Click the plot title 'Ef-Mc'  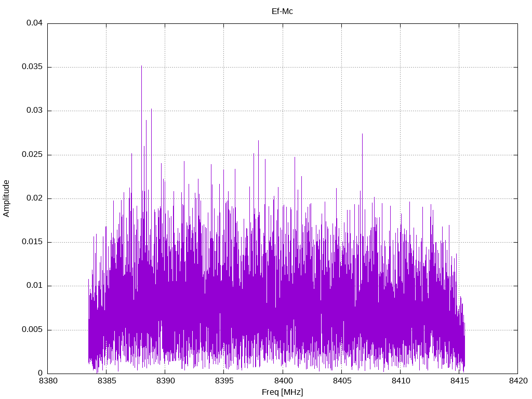[282, 11]
